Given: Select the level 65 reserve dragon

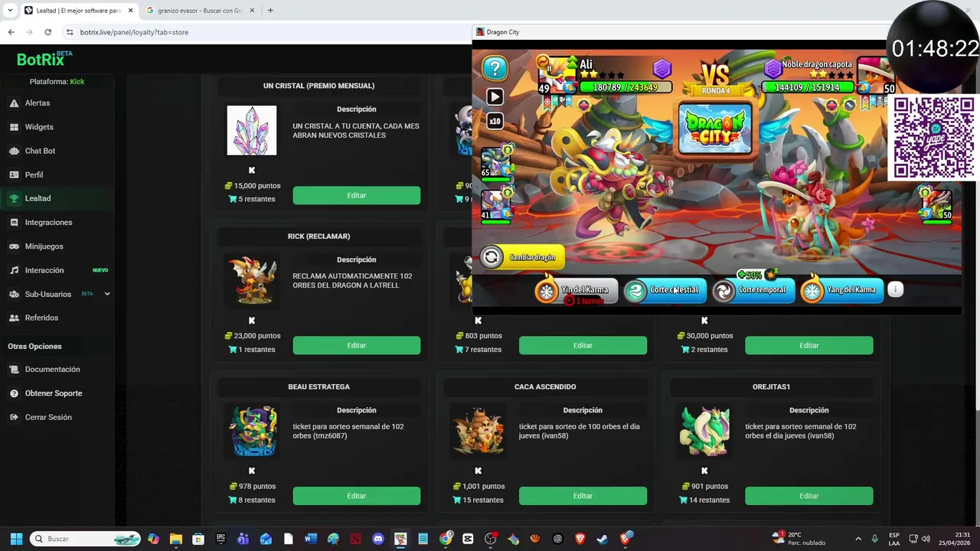Looking at the screenshot, I should [495, 161].
